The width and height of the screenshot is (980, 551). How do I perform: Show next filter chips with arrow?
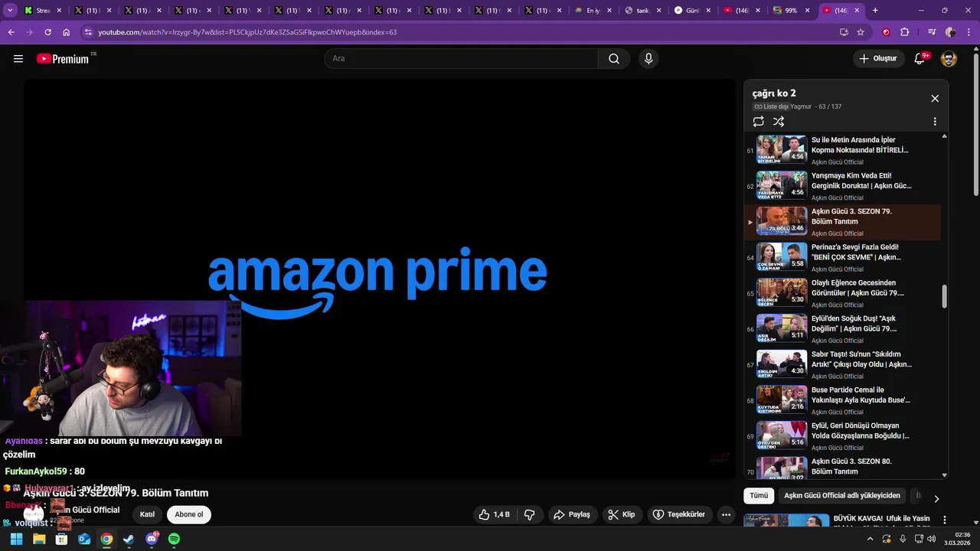click(x=936, y=498)
